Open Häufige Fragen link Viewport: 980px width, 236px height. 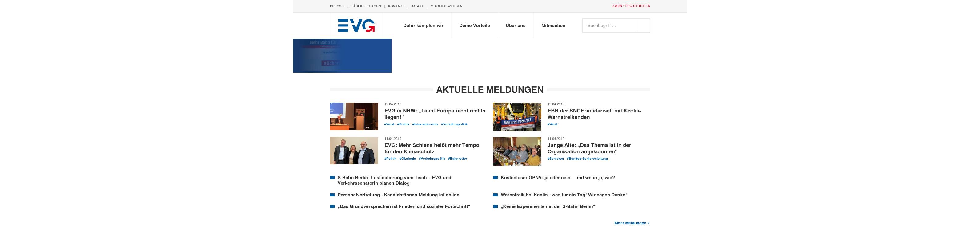pyautogui.click(x=366, y=6)
